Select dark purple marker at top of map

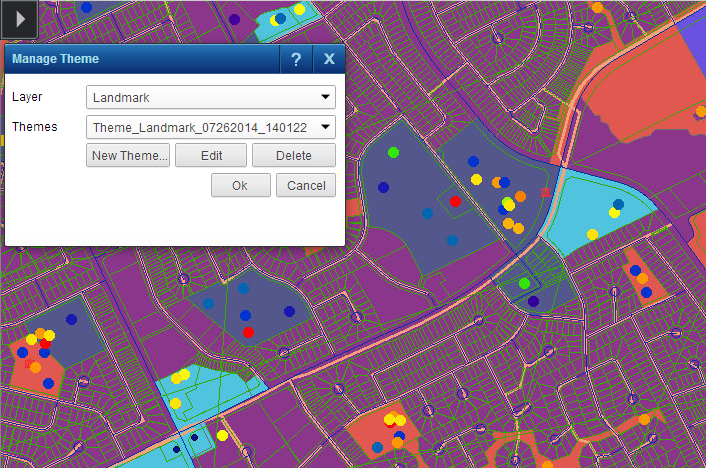[x=234, y=19]
